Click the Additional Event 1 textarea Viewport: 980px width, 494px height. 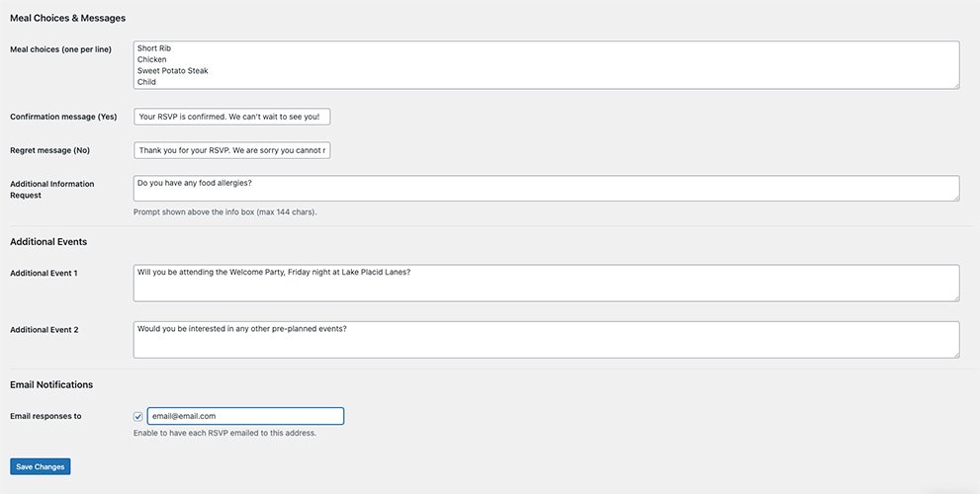(x=546, y=283)
